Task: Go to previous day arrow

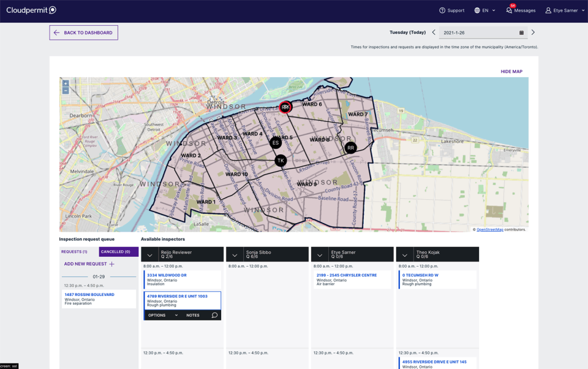Action: (x=434, y=32)
